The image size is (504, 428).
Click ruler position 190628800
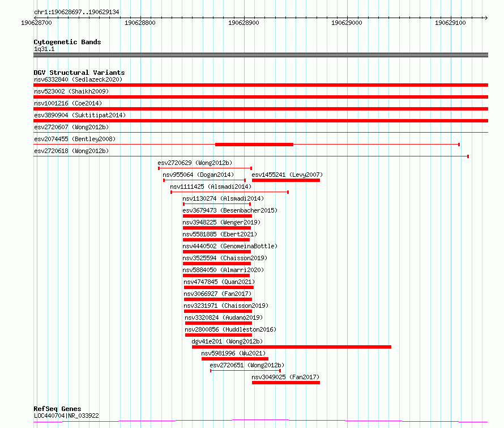tap(140, 23)
